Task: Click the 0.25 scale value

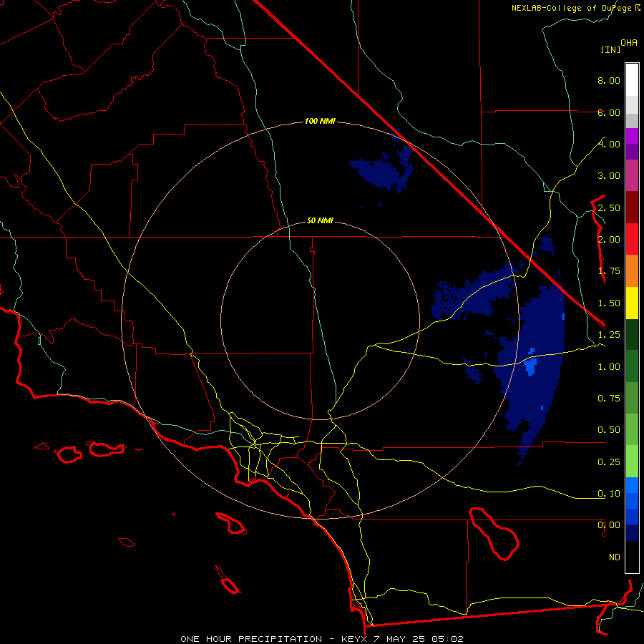Action: click(x=609, y=462)
